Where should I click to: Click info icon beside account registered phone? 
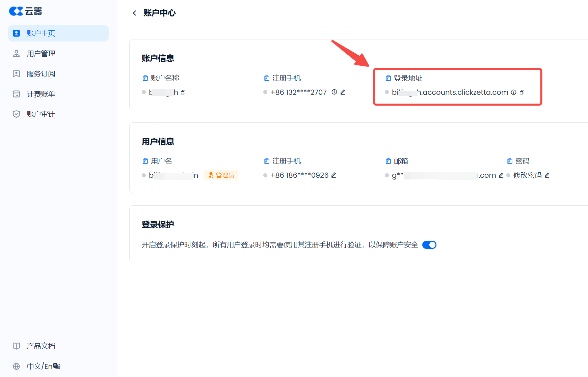click(334, 92)
